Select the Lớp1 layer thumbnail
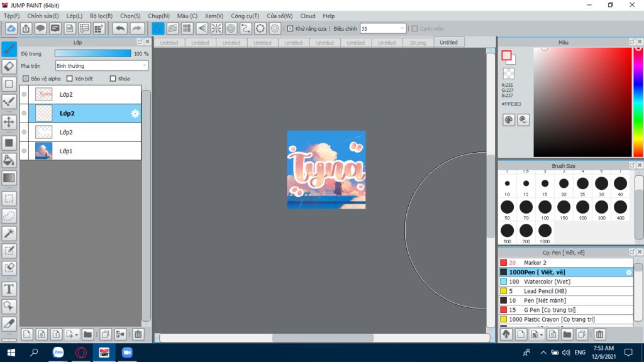Viewport: 644px width, 362px height. coord(43,151)
